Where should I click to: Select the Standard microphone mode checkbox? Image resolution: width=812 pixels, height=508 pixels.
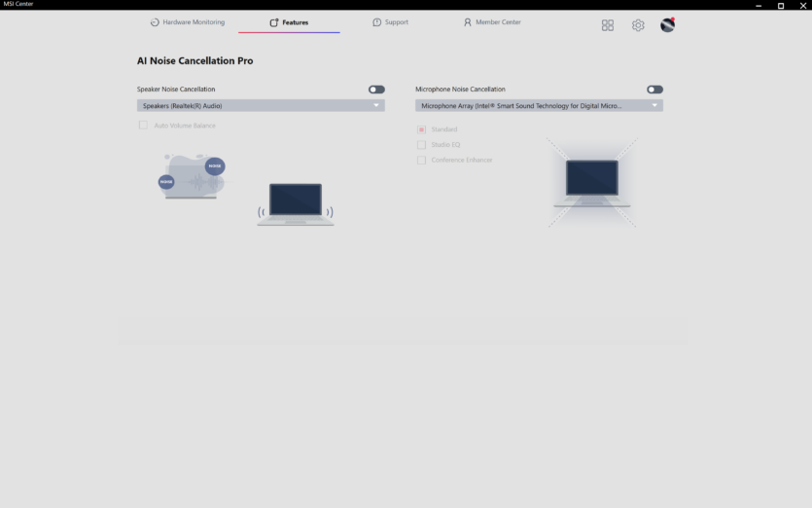click(421, 129)
